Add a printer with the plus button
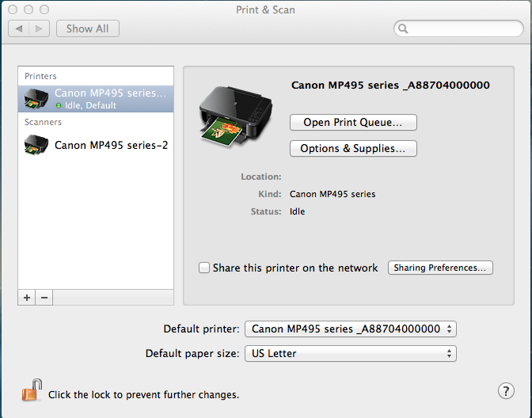Viewport: 532px width, 418px height. 27,298
